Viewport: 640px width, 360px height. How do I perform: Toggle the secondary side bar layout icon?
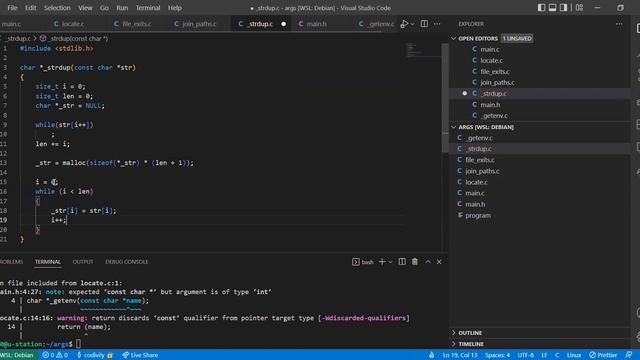click(x=563, y=8)
